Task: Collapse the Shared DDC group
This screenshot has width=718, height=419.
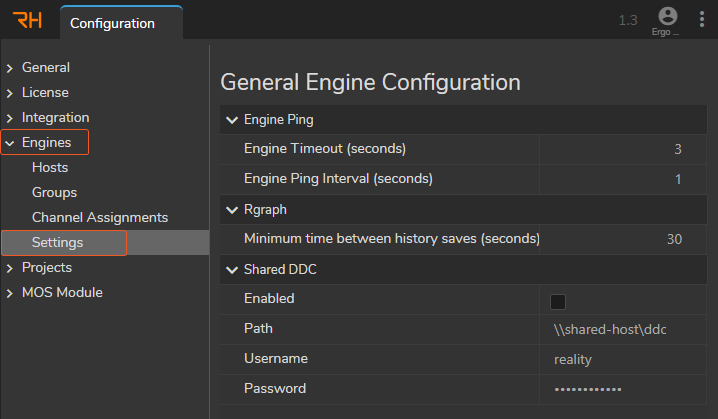Action: [232, 269]
